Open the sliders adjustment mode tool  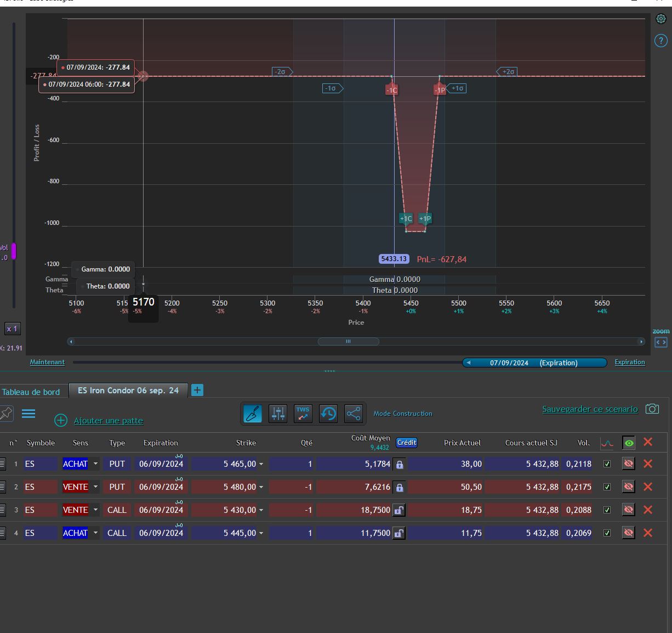(x=278, y=414)
